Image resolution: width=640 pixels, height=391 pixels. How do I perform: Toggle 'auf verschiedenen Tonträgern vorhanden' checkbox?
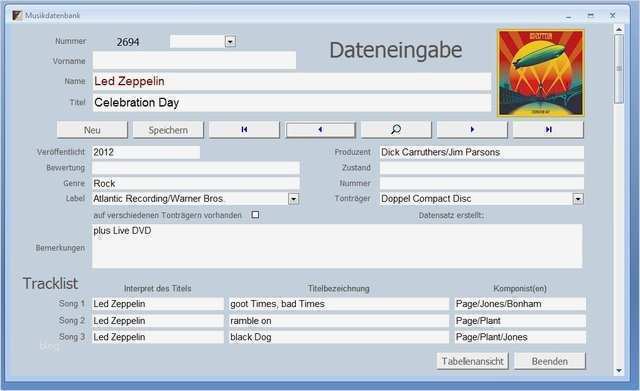point(255,215)
